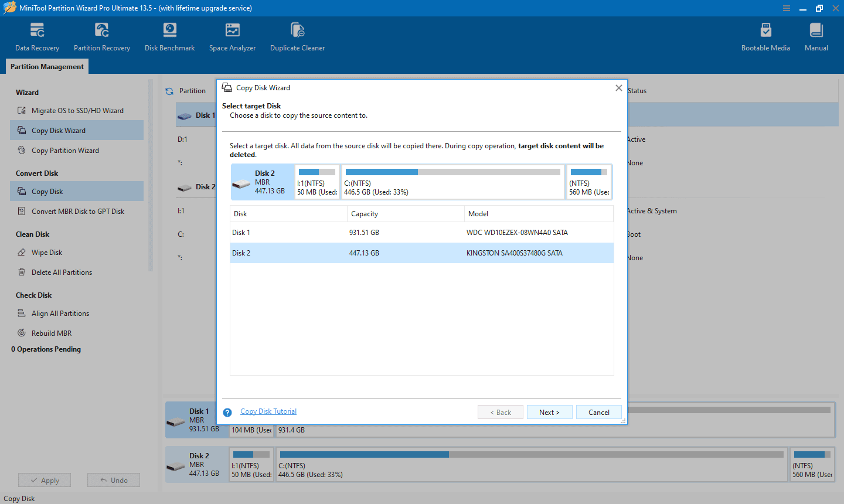
Task: Open the Manual
Action: pyautogui.click(x=816, y=36)
